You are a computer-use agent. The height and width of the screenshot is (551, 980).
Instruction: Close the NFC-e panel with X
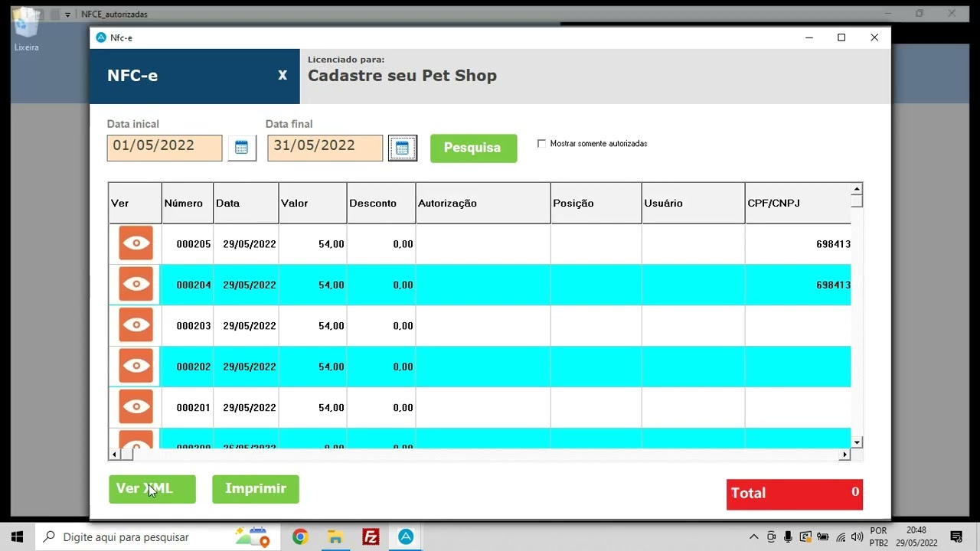pyautogui.click(x=283, y=75)
